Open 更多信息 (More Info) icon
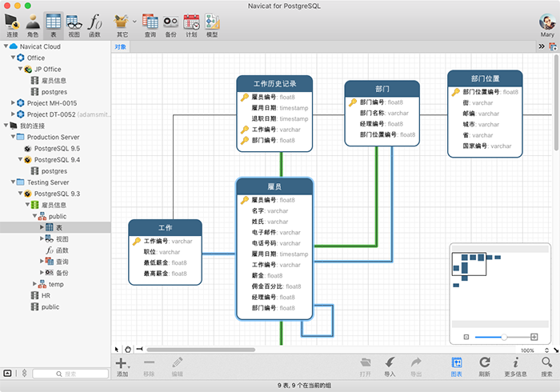The width and height of the screenshot is (560, 392). pyautogui.click(x=515, y=367)
